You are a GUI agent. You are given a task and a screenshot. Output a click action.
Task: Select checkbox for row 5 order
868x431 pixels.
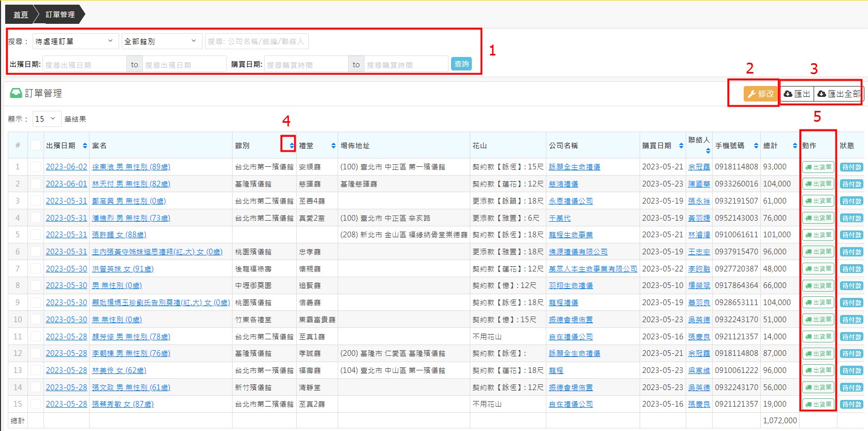click(36, 235)
